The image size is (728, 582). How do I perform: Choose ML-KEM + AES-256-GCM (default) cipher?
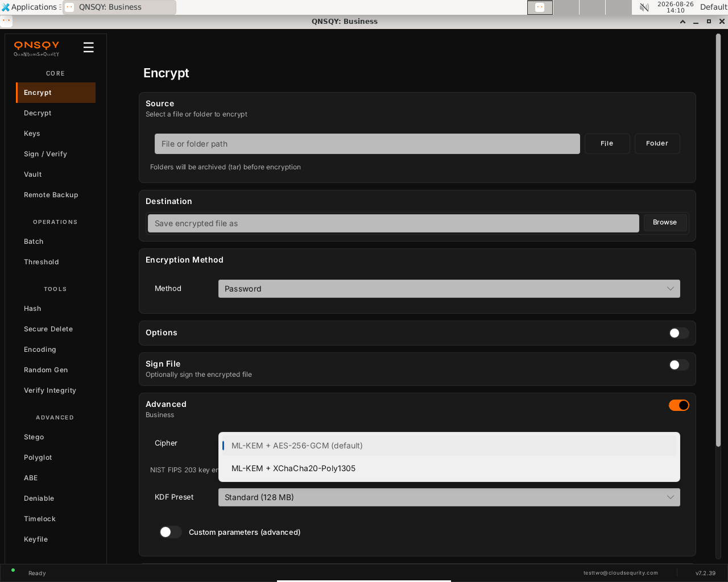(449, 446)
